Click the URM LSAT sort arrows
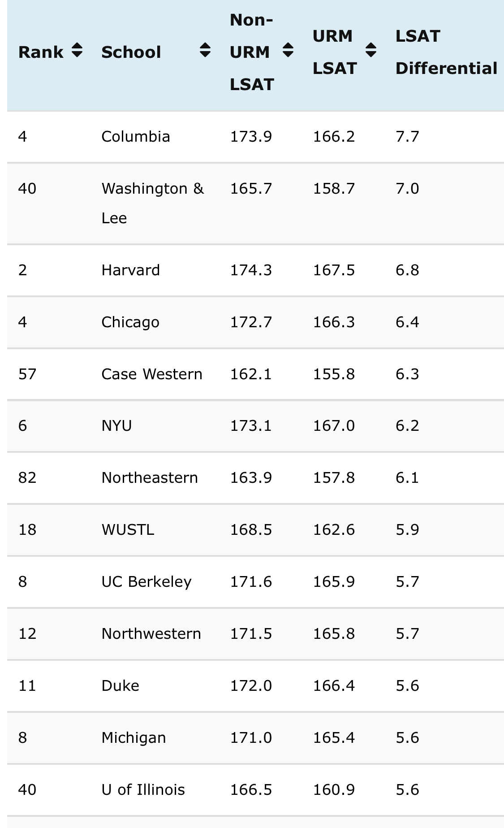 (370, 51)
